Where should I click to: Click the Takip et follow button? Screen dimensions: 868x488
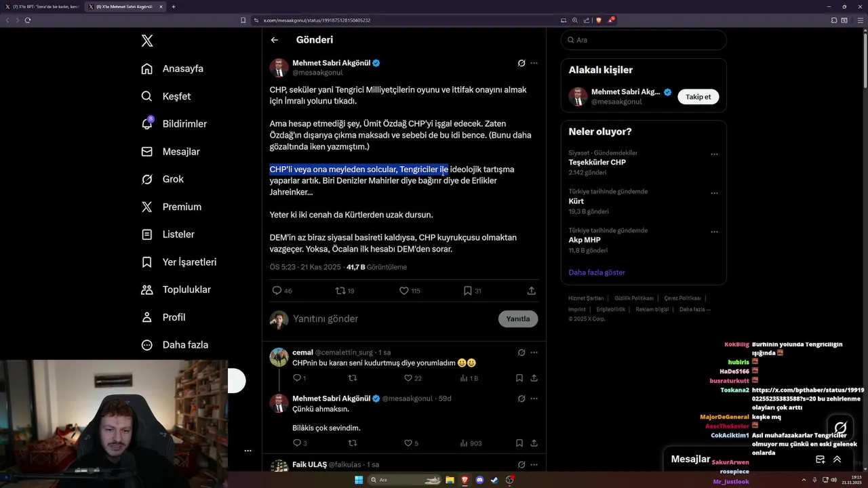698,97
